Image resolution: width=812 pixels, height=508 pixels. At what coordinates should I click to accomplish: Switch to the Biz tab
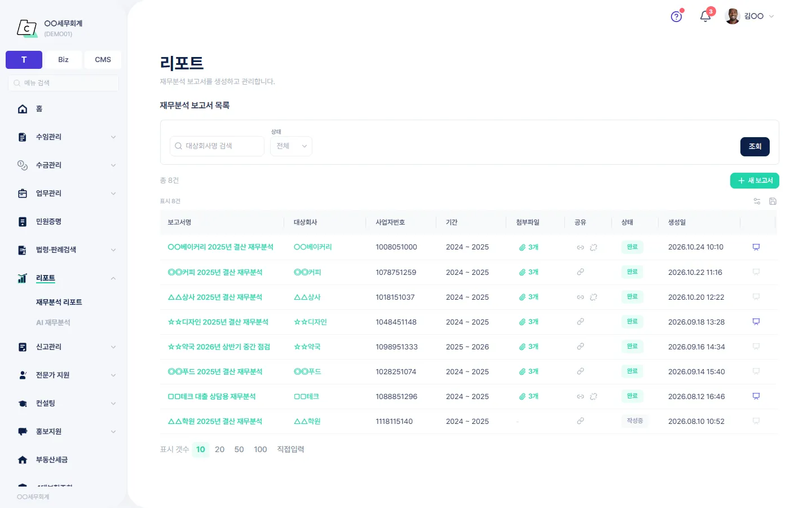point(63,60)
